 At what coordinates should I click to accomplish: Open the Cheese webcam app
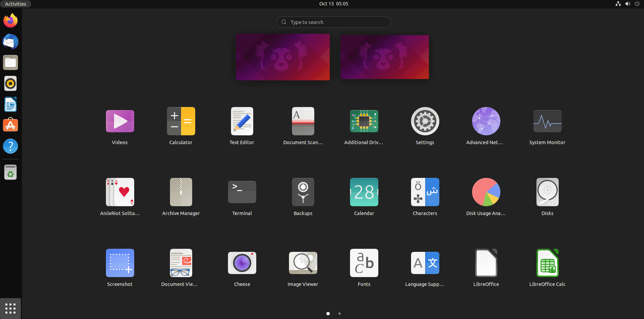pyautogui.click(x=242, y=263)
